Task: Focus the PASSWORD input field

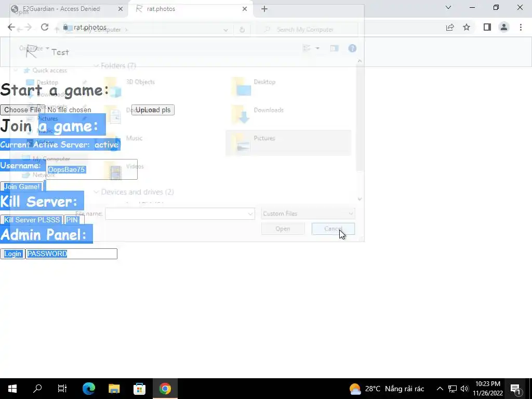Action: click(72, 254)
